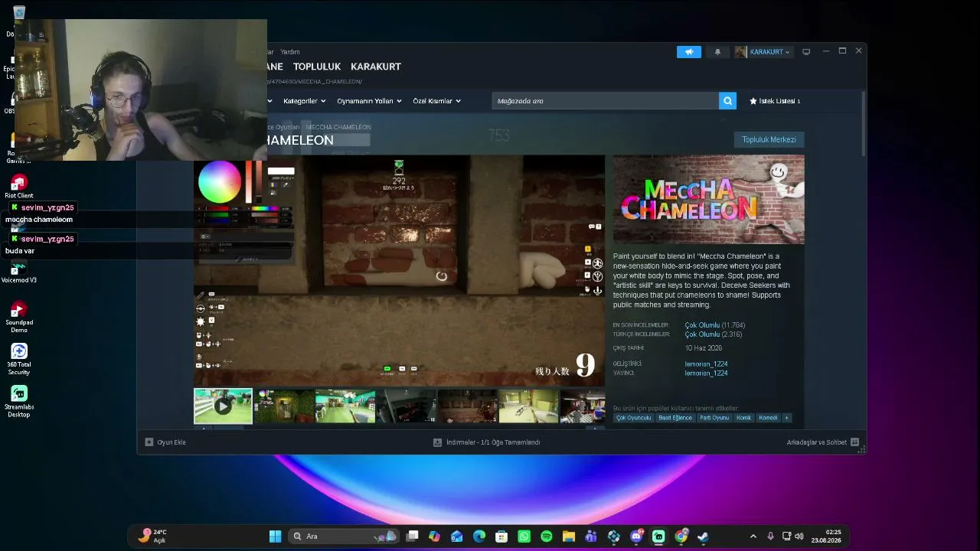980x551 pixels.
Task: Select the Basit Eğlence tag
Action: 675,418
